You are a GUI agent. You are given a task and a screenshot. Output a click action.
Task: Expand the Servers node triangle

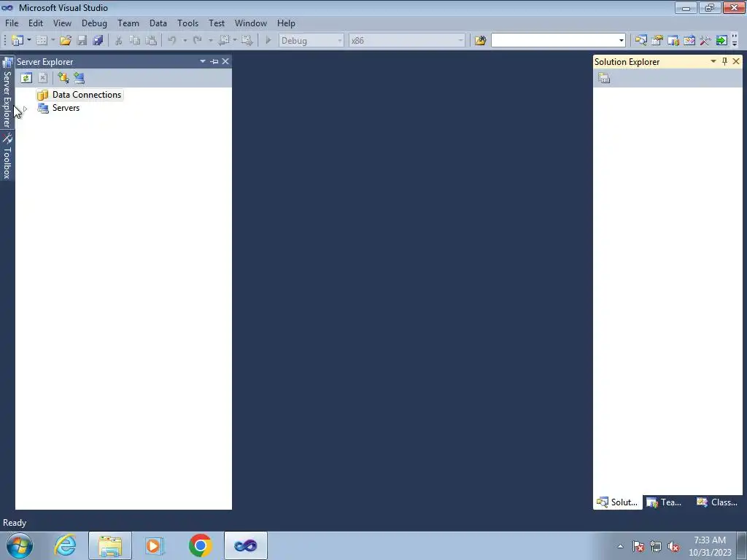[x=26, y=109]
